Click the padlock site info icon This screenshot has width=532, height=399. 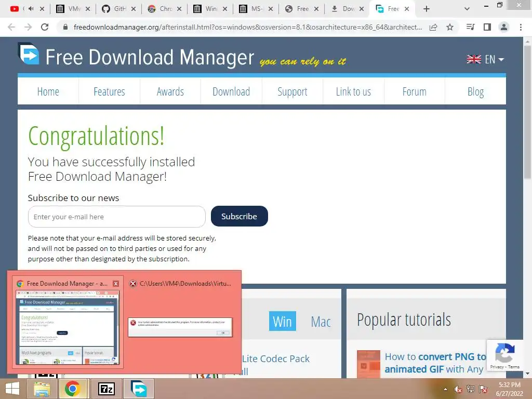click(65, 27)
